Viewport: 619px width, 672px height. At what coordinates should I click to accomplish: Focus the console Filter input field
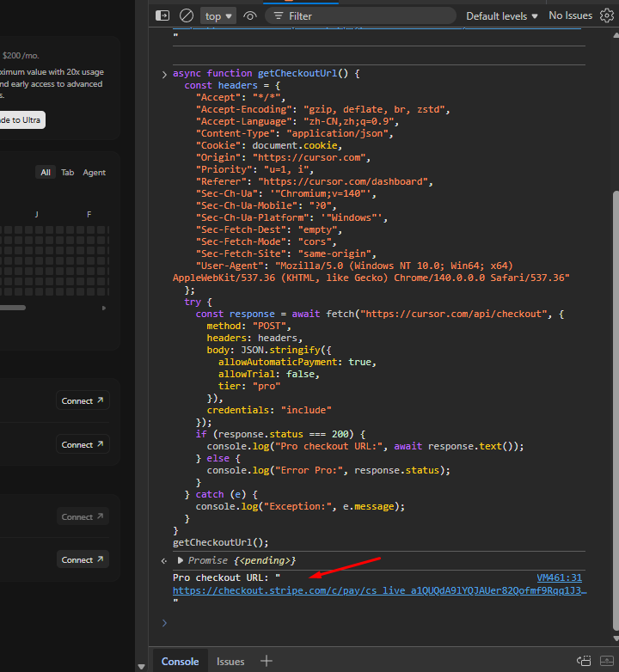360,16
